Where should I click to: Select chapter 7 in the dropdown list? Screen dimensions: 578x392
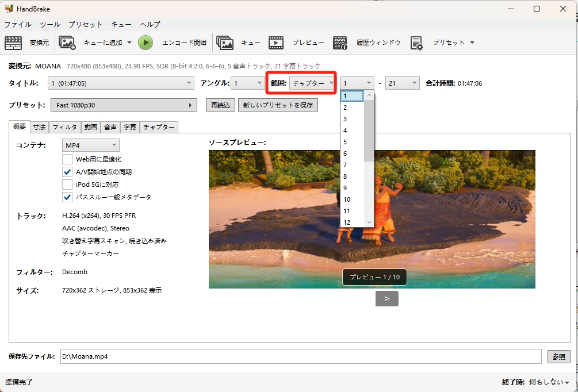pyautogui.click(x=353, y=165)
